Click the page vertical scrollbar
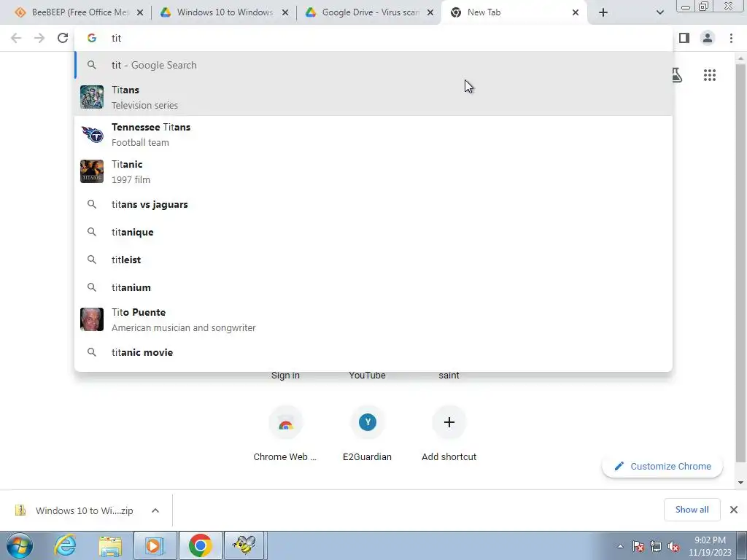The width and height of the screenshot is (747, 560). (x=740, y=262)
